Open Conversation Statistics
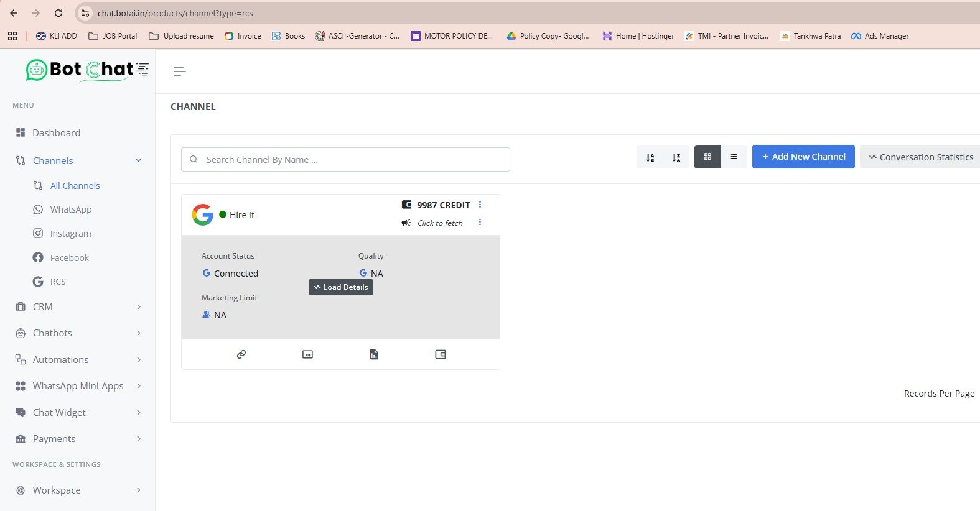This screenshot has width=980, height=511. 921,157
